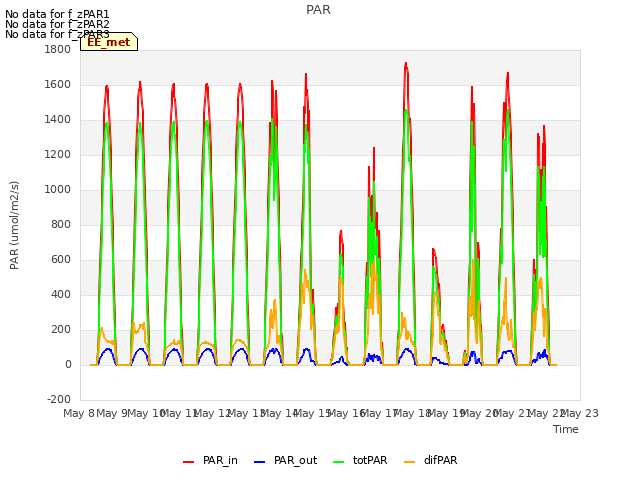Click 'No data for f_zPAR2' message
Screen dimensions: 640x480
(57, 24)
